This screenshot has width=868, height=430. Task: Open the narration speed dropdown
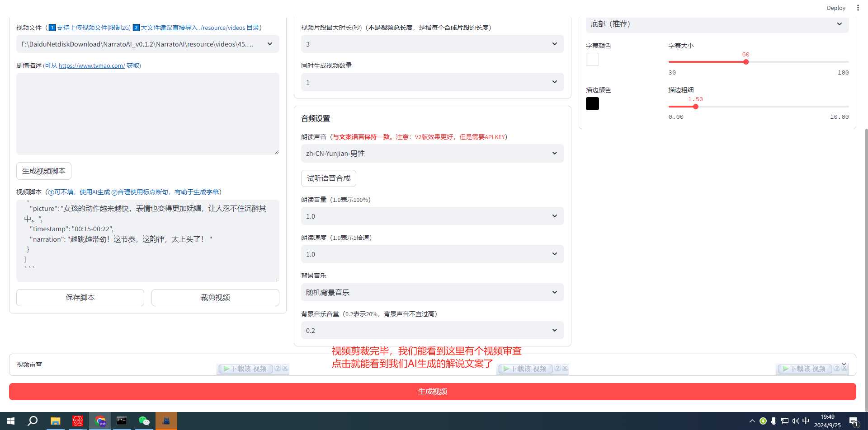tap(433, 254)
